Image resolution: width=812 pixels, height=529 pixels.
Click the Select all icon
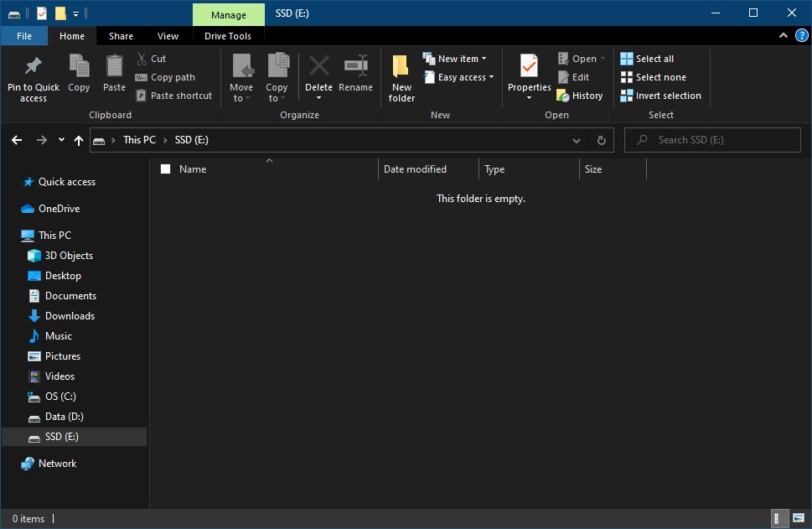click(627, 59)
